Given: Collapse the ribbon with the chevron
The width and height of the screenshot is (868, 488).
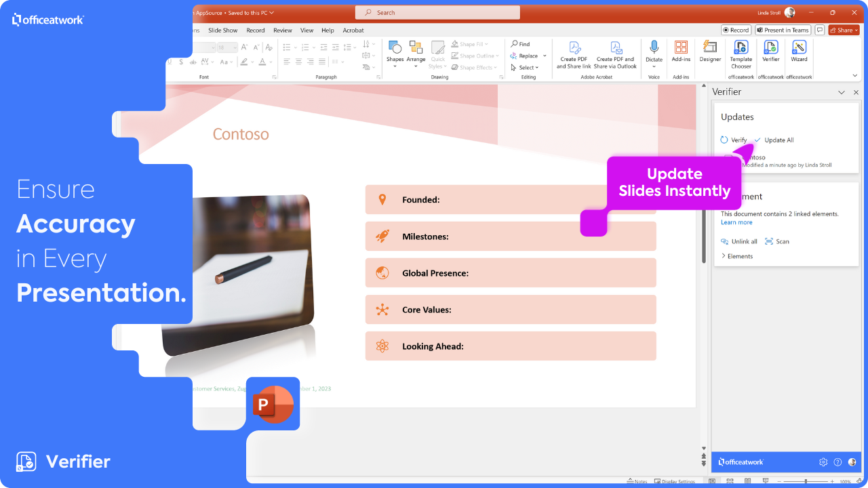Looking at the screenshot, I should [855, 75].
